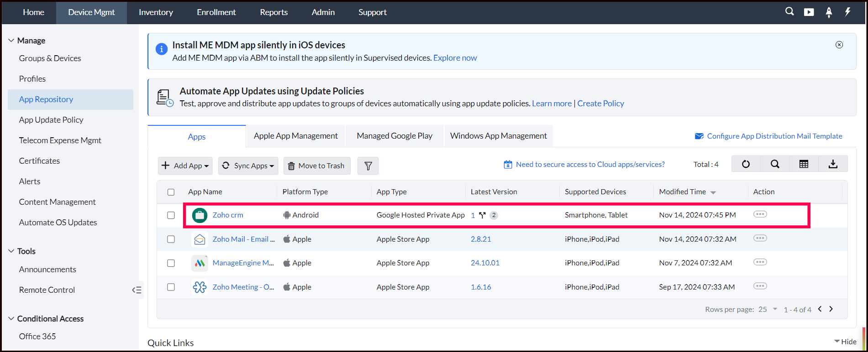This screenshot has width=868, height=352.
Task: Open the video tutorials icon in header
Action: (809, 12)
